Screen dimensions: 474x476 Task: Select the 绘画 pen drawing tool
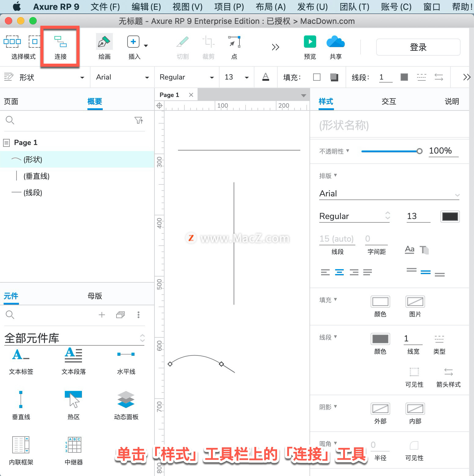pos(104,42)
